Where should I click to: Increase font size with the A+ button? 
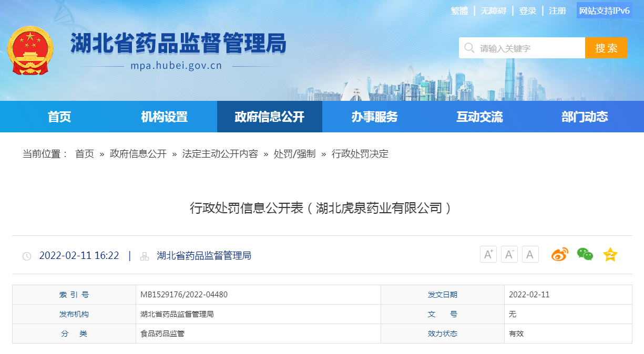tap(488, 254)
